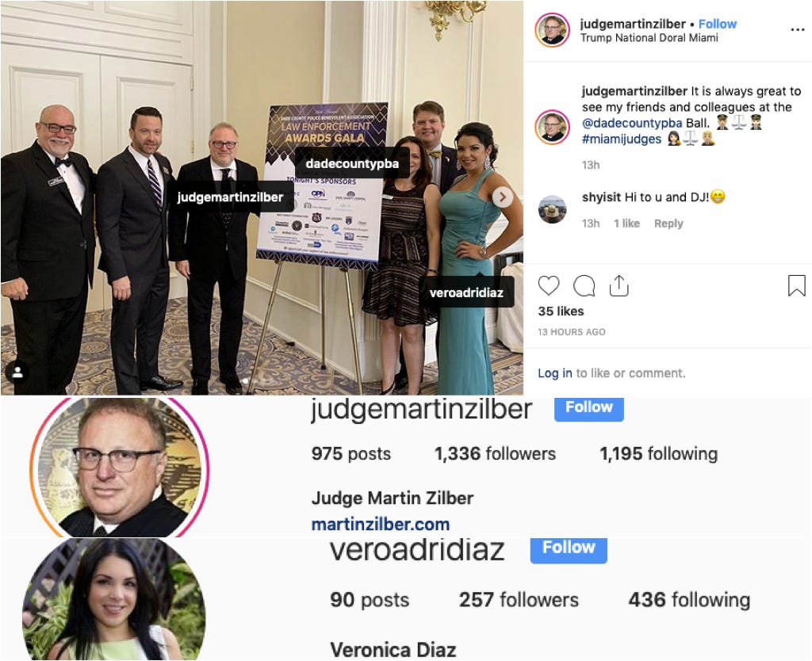Viewport: 812px width, 661px height.
Task: Open the three-dot post options menu
Action: [798, 30]
